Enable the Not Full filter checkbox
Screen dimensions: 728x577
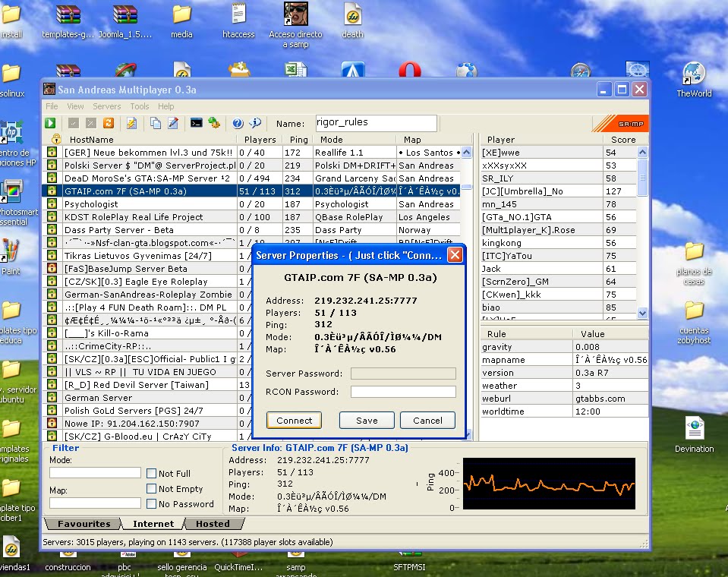[x=152, y=474]
